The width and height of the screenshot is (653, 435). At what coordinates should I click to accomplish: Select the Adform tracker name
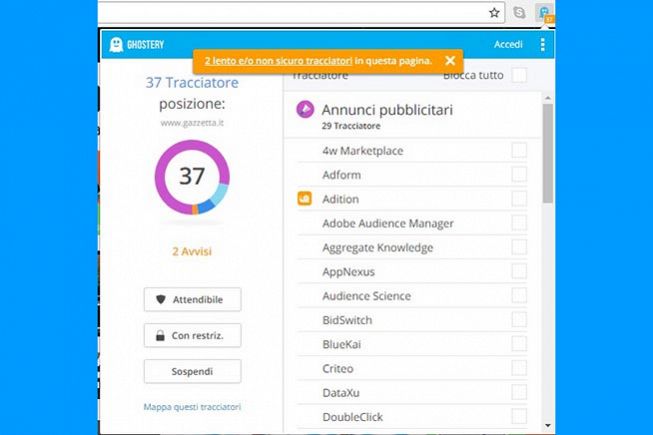click(341, 175)
